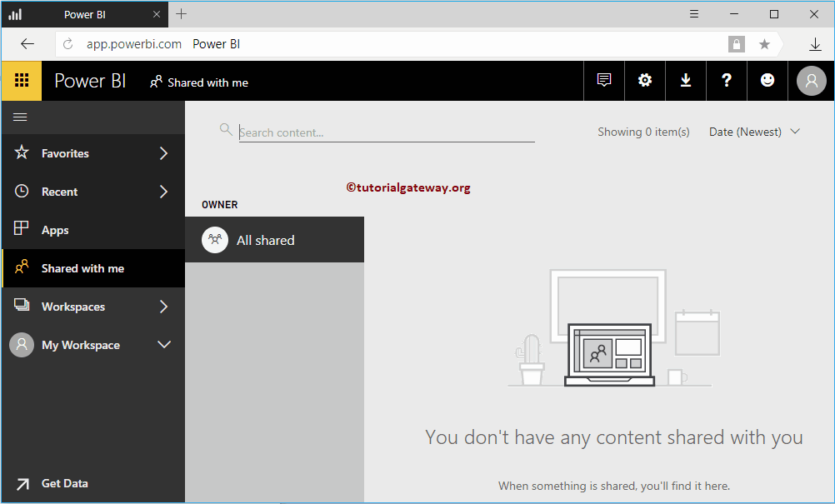The width and height of the screenshot is (835, 504).
Task: Switch to the Apps section
Action: point(55,230)
